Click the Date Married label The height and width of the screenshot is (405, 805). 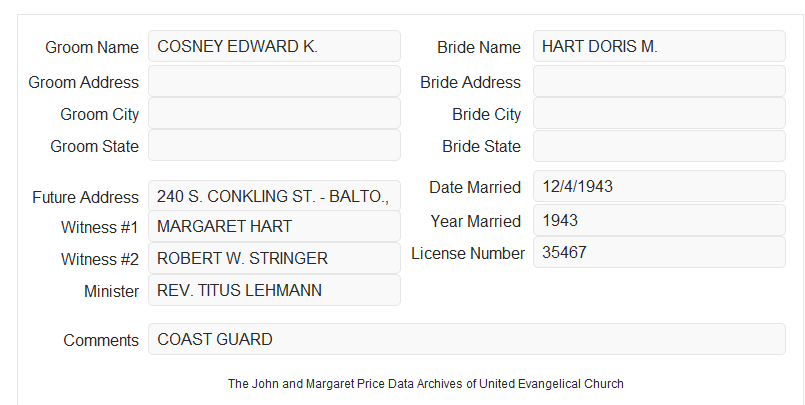coord(475,187)
